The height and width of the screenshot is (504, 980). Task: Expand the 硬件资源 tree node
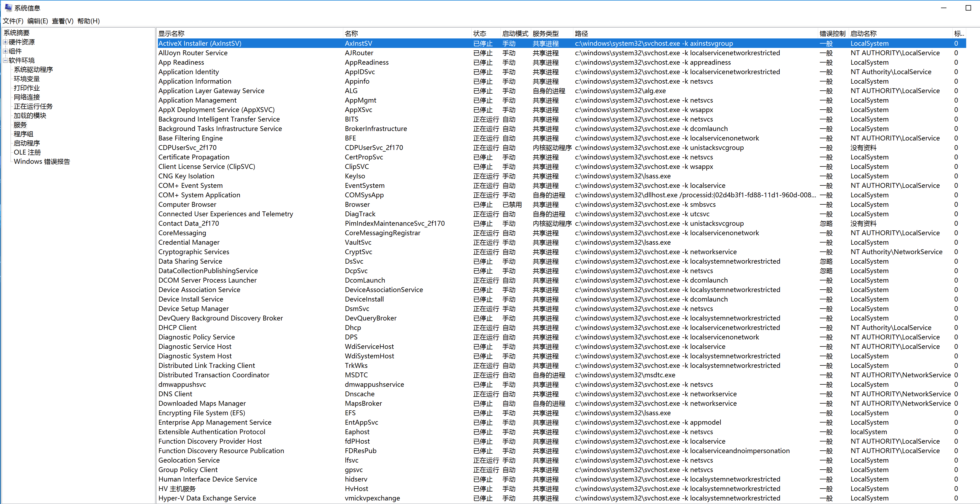click(x=5, y=42)
